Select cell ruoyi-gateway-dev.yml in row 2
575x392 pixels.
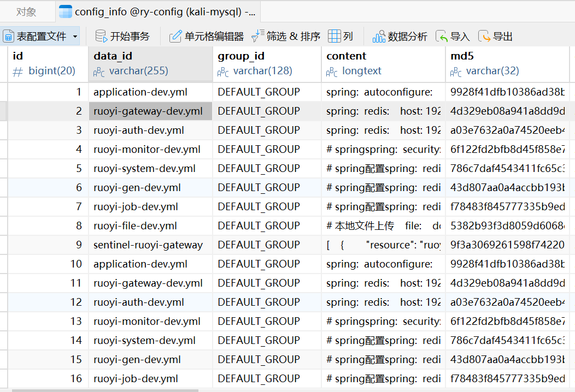[x=150, y=111]
